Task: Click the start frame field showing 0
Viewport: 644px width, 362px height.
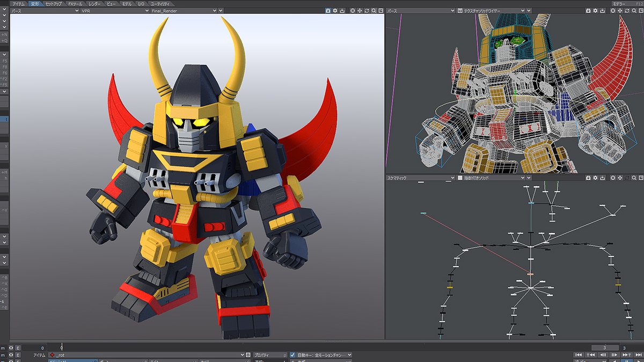Action: [34, 348]
